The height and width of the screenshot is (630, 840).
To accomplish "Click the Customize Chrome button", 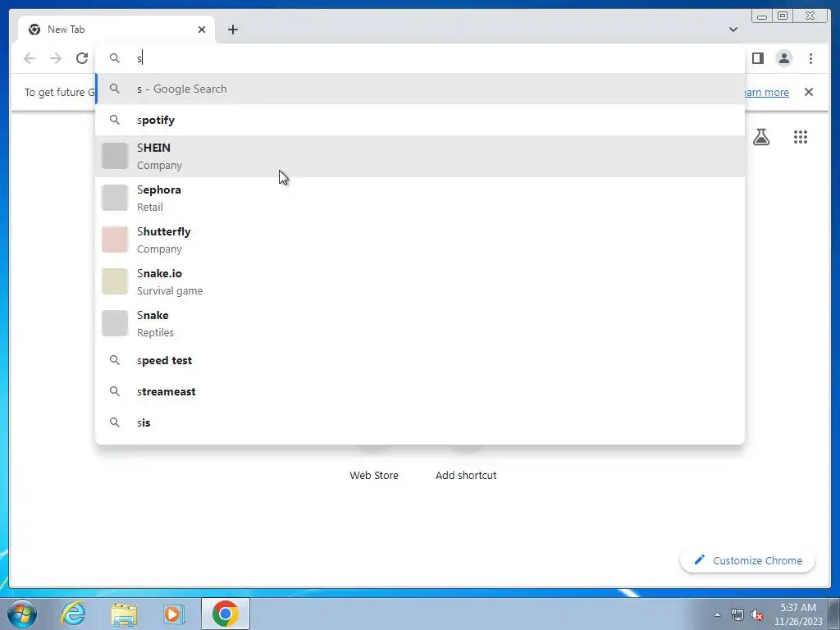I will click(x=748, y=560).
